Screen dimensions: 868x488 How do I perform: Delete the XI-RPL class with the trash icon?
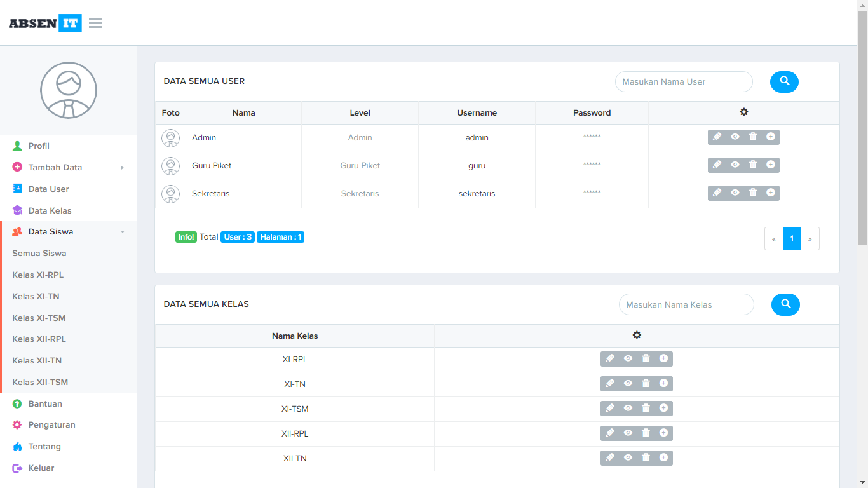point(646,358)
